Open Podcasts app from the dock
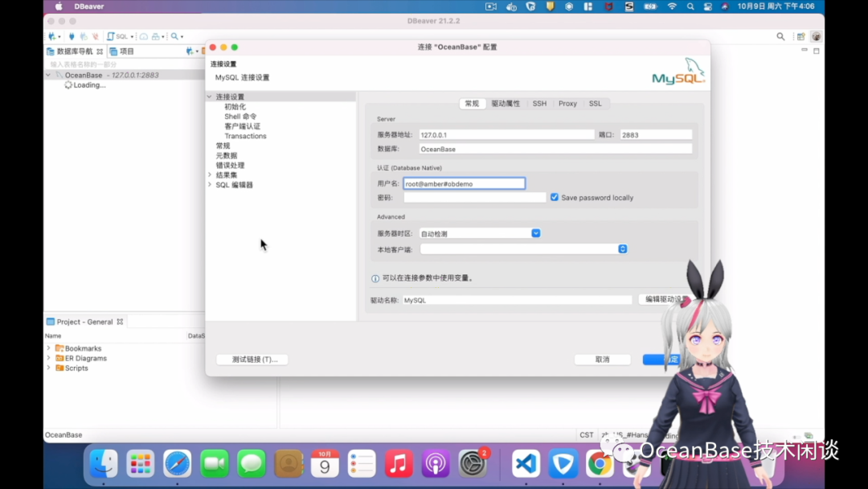Image resolution: width=868 pixels, height=489 pixels. coord(436,463)
